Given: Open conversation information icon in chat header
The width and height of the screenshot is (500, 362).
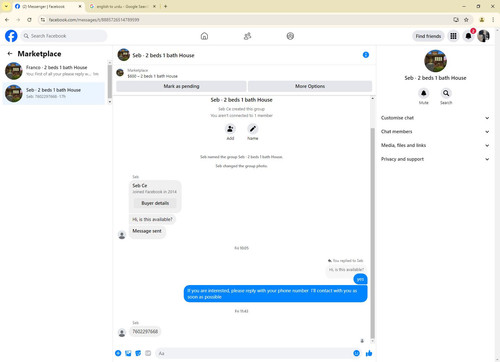Looking at the screenshot, I should click(366, 55).
